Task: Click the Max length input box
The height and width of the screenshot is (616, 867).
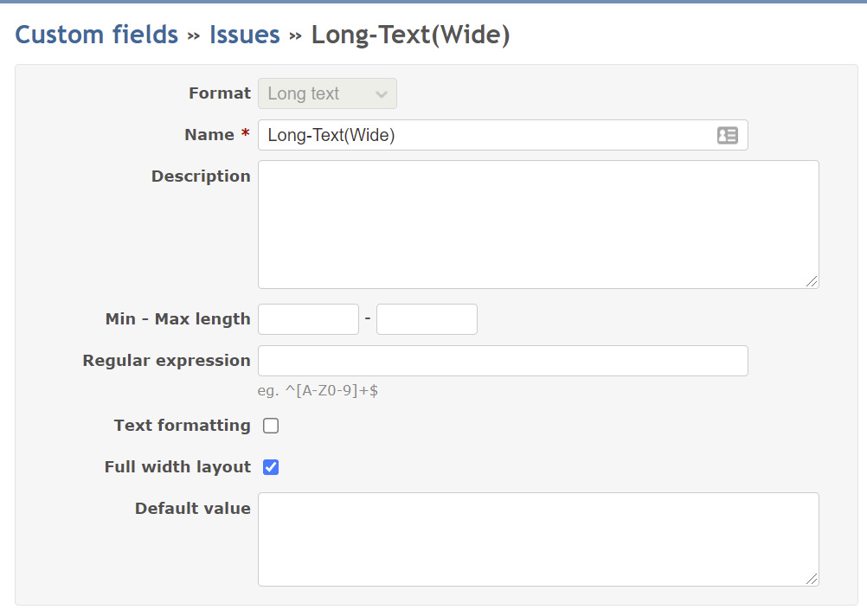Action: (x=427, y=319)
